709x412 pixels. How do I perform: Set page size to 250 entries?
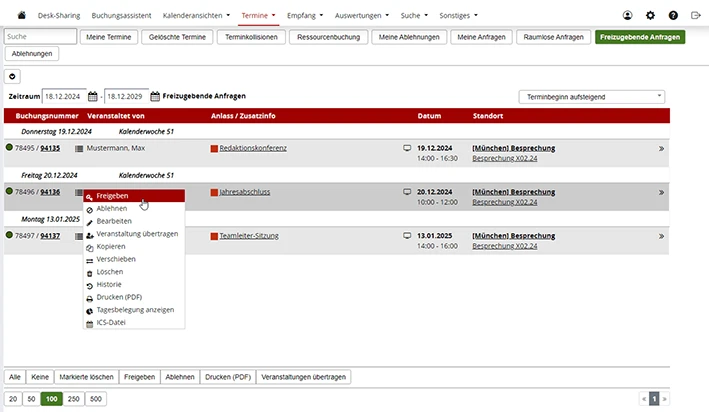(74, 399)
